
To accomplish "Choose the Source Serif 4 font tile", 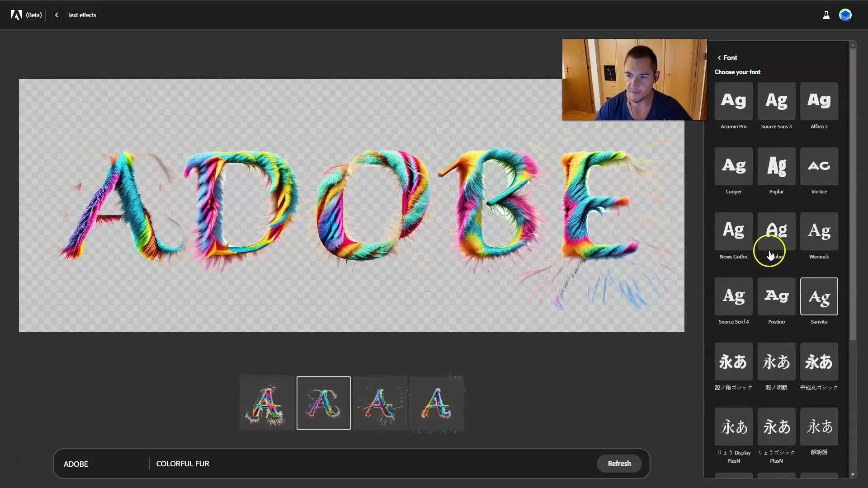I will click(733, 296).
